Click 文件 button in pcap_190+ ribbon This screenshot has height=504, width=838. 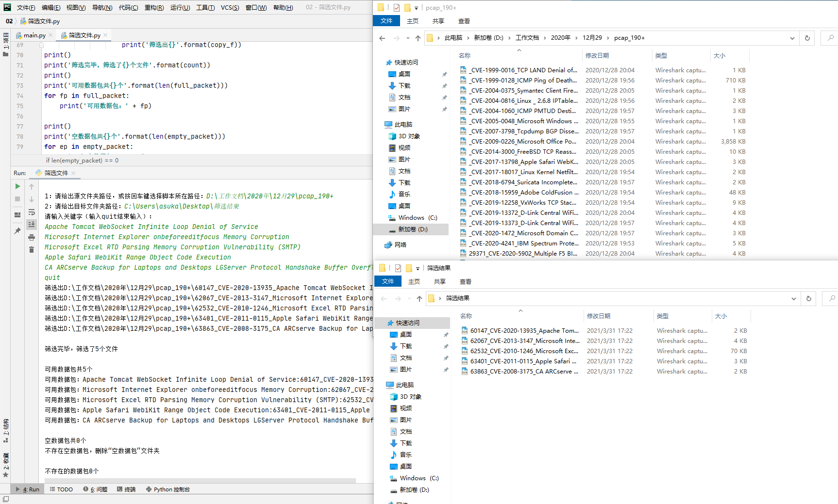386,21
